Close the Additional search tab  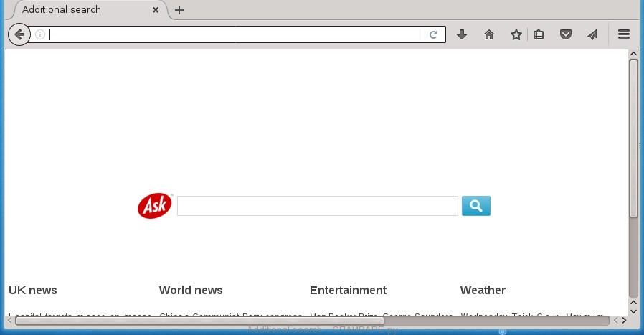click(156, 10)
